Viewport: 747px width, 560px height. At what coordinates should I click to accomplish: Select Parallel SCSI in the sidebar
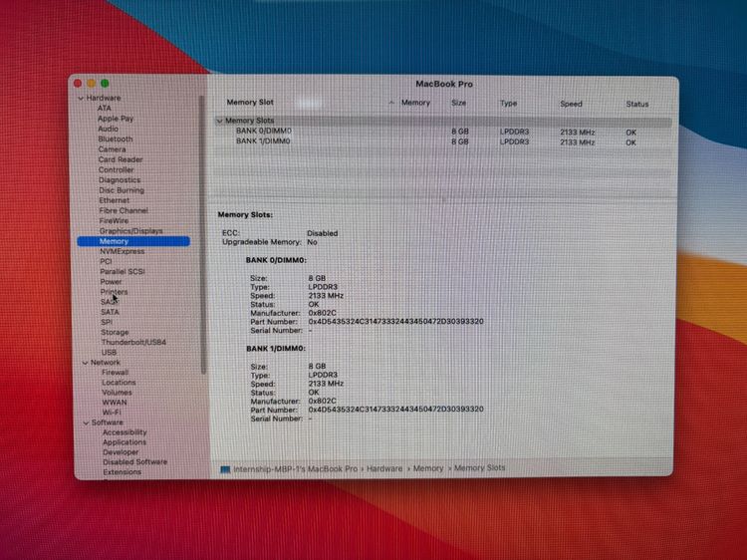click(x=123, y=271)
